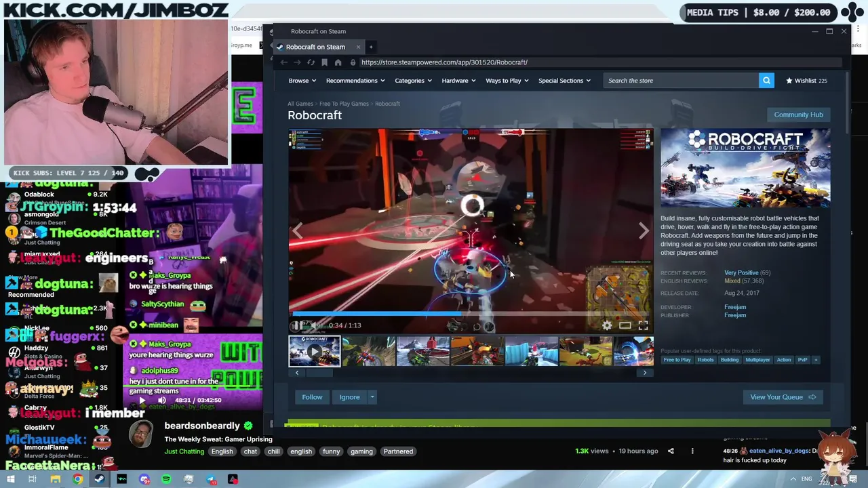Screen dimensions: 868x488
Task: Go back in the Steam browser
Action: 284,62
